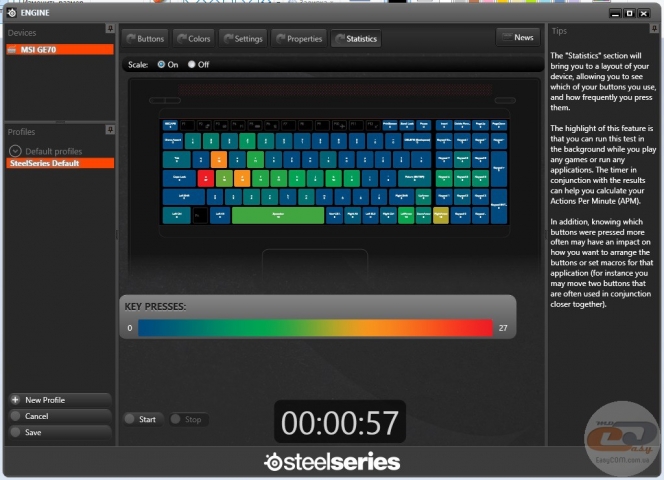664x480 pixels.
Task: Click the minimum value 0 label
Action: (130, 328)
